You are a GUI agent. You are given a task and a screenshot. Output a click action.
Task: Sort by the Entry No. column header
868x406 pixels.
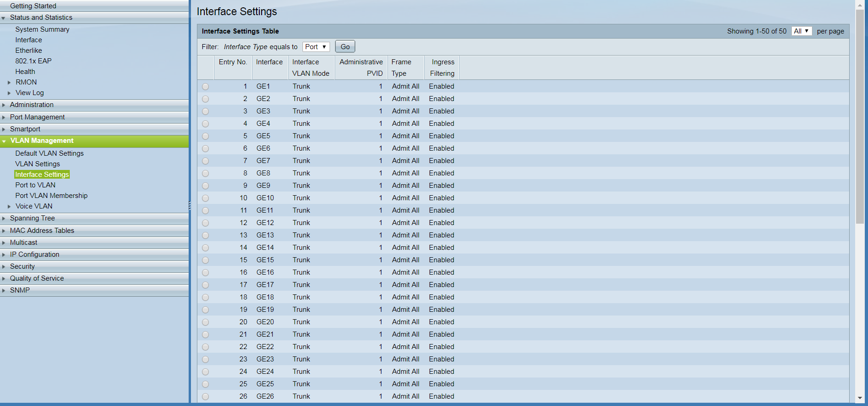233,62
